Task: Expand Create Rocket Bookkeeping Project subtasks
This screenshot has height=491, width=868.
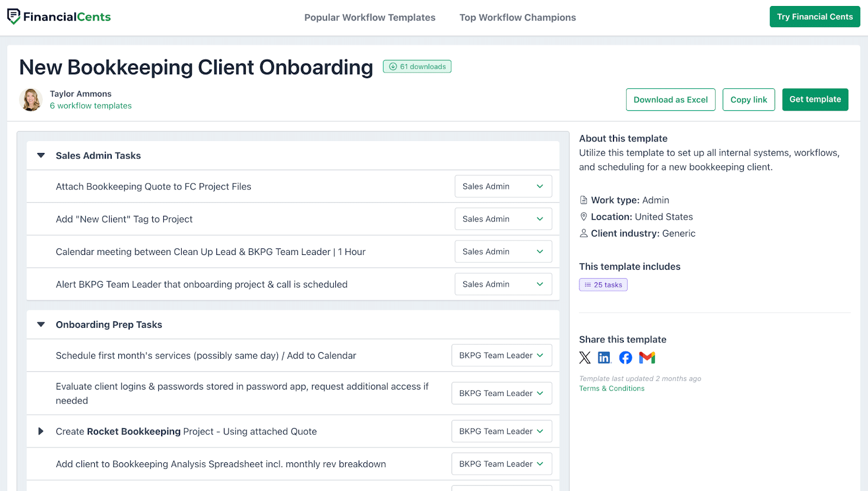Action: coord(41,431)
